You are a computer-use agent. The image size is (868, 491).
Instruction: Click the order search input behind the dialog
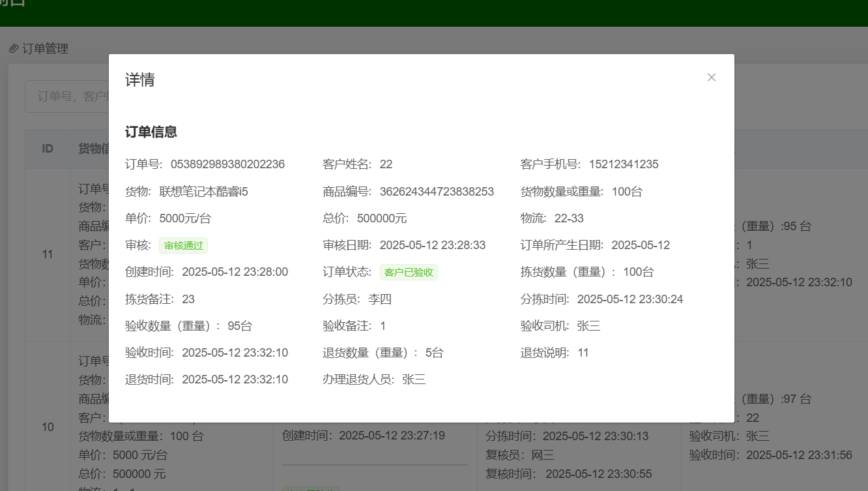(x=66, y=97)
